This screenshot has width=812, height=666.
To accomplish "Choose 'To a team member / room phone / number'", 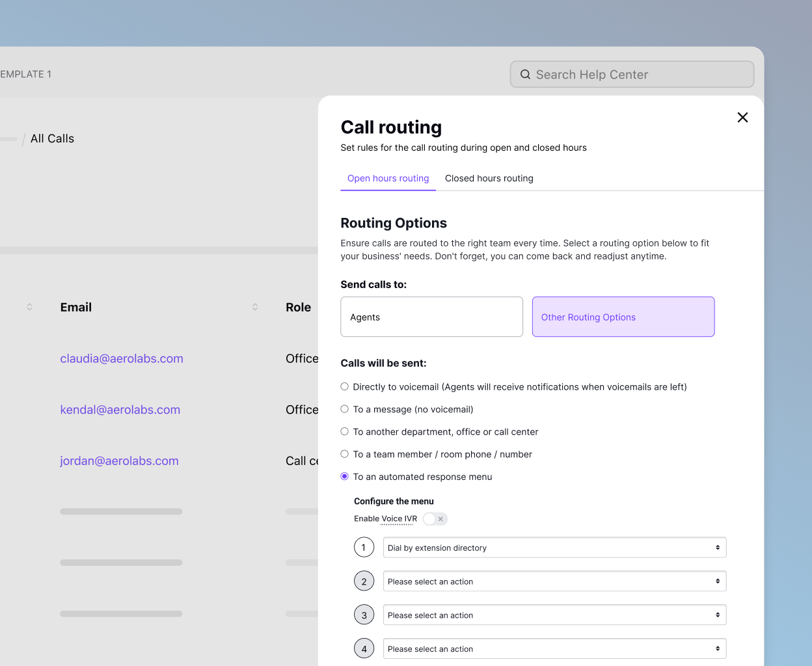I will click(x=344, y=454).
